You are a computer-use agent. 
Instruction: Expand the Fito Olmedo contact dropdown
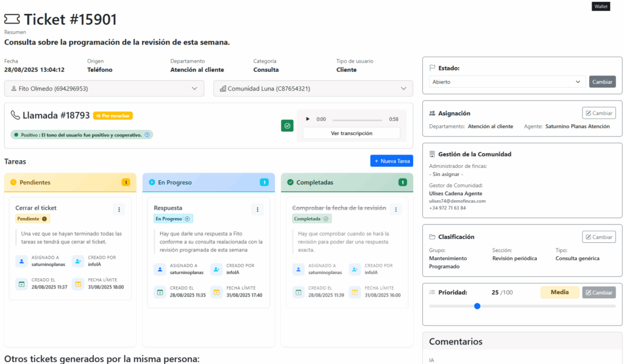point(104,89)
